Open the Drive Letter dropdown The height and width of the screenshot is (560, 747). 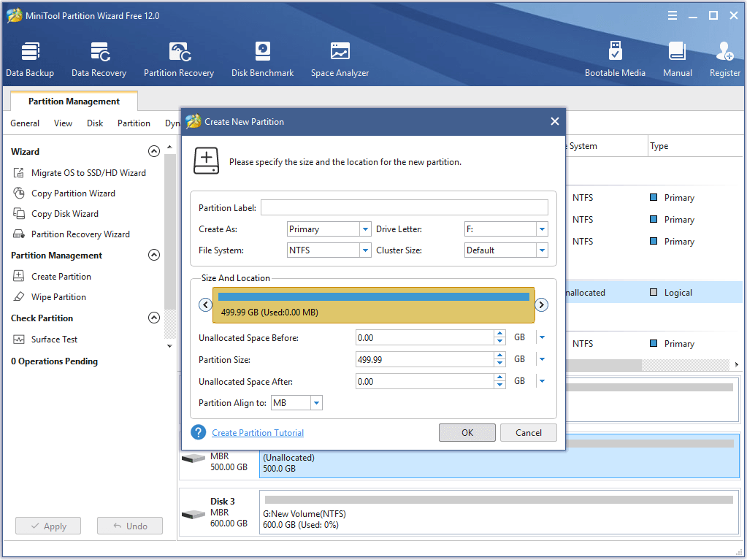(x=542, y=229)
